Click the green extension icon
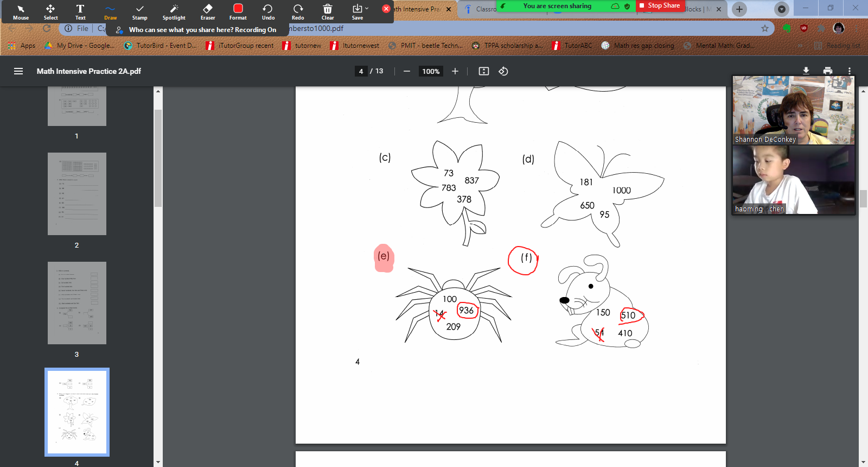 787,28
